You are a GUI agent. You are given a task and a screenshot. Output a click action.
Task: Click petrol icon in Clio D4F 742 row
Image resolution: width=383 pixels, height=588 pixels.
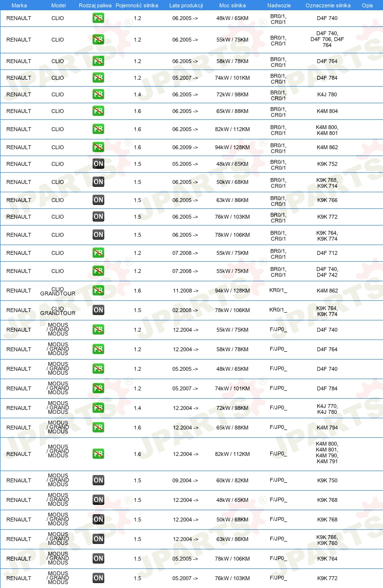pos(98,271)
